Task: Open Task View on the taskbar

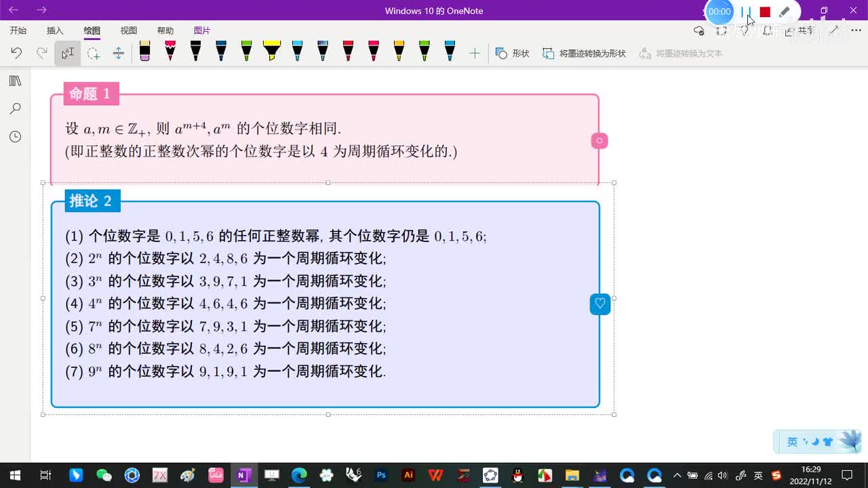Action: tap(45, 475)
